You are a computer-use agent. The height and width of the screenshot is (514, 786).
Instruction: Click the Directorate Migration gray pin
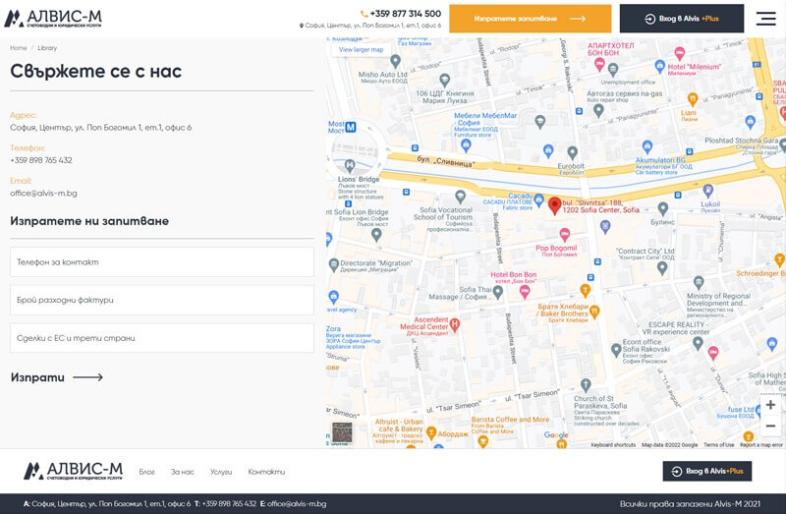[334, 265]
